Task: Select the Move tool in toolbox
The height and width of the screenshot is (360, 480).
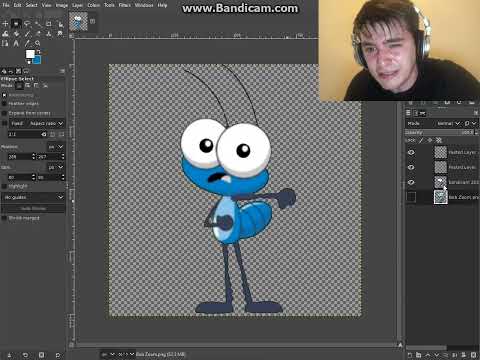Action: coord(5,24)
